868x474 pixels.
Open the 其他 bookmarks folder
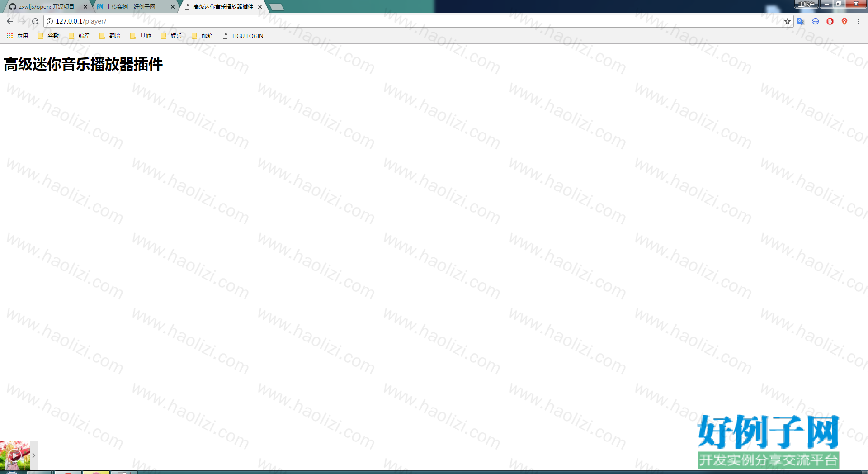[141, 36]
